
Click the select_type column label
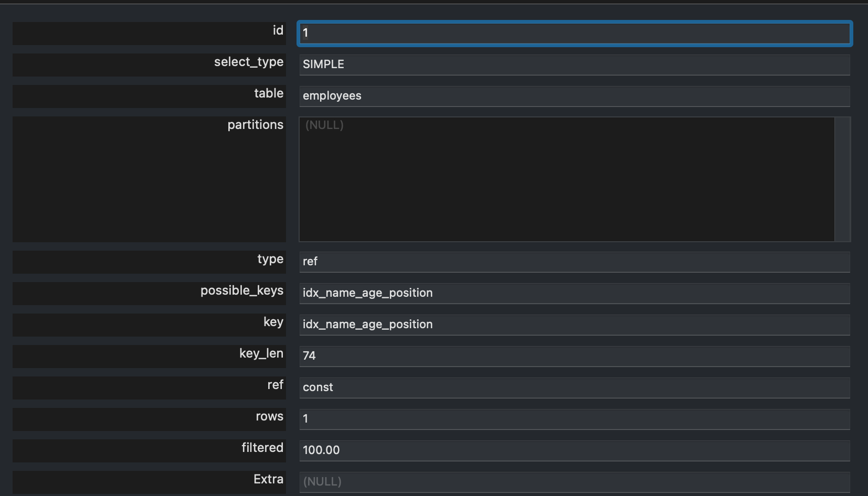(249, 62)
